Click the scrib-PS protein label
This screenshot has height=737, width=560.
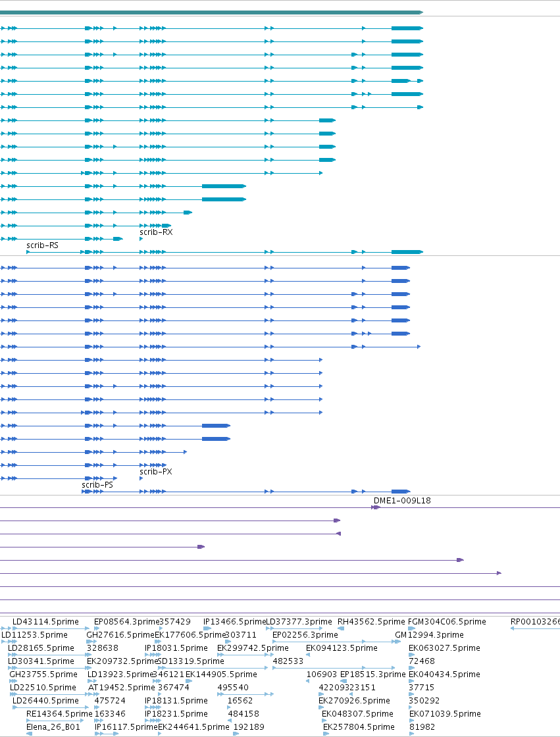click(x=97, y=485)
